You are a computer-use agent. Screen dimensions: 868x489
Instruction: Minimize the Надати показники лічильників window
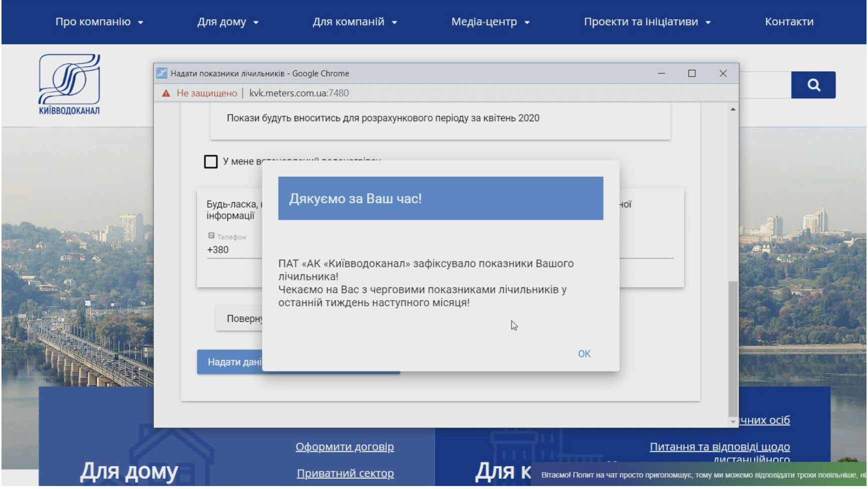(x=661, y=73)
